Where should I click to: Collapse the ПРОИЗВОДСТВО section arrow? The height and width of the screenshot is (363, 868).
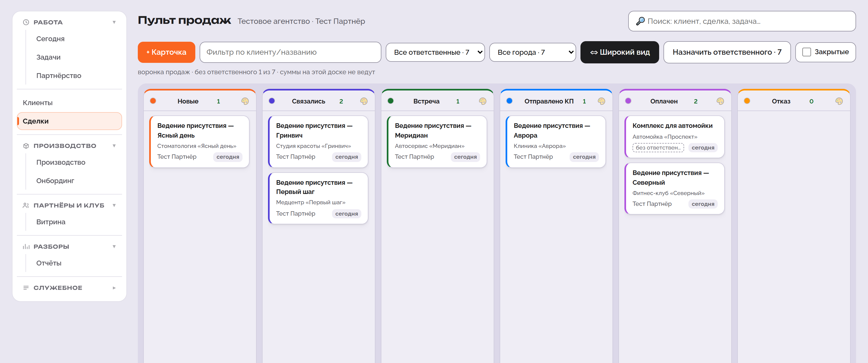pyautogui.click(x=114, y=146)
